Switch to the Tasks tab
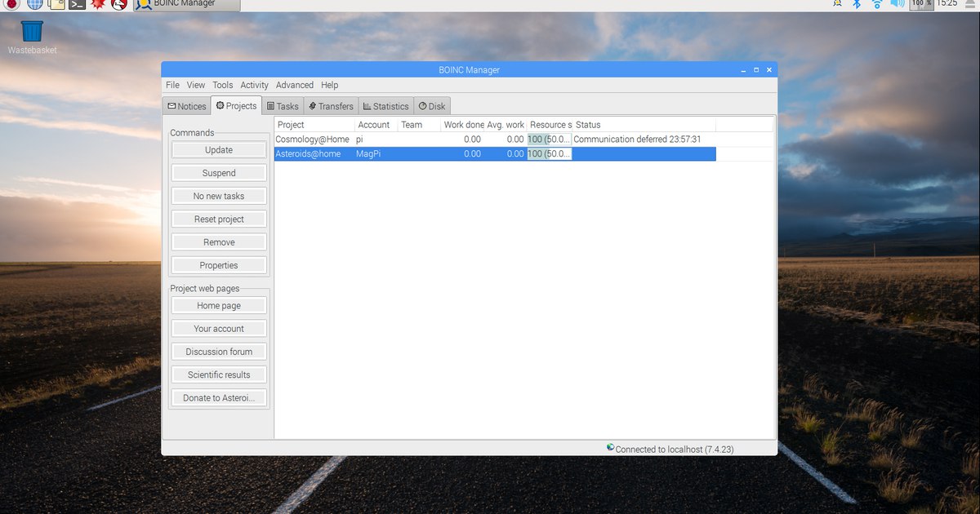This screenshot has width=980, height=514. [283, 106]
